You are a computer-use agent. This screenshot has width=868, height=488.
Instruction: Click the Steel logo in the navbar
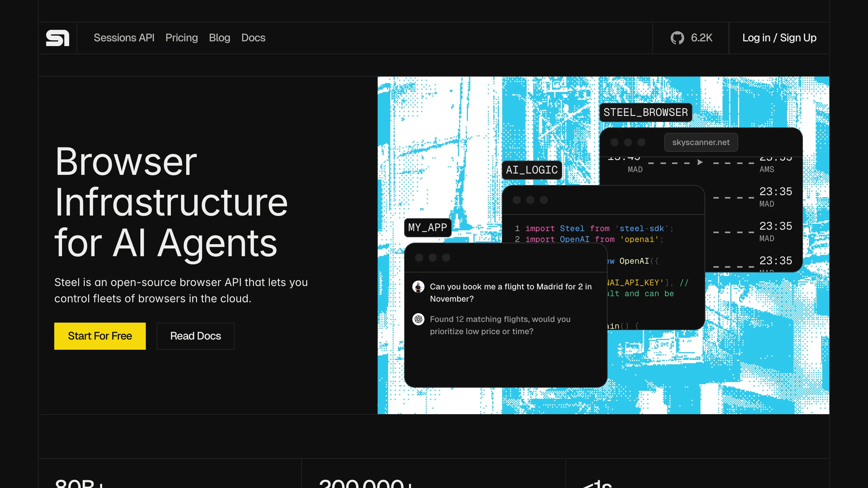[x=57, y=38]
